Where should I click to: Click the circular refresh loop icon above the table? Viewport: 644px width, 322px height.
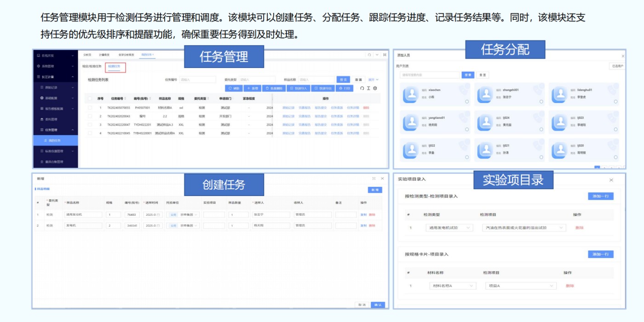tap(362, 87)
